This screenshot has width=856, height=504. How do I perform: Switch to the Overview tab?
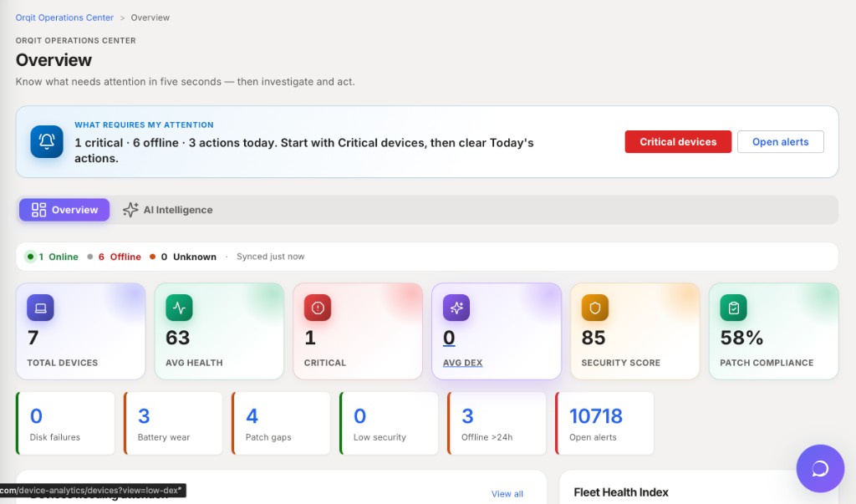[x=64, y=210]
